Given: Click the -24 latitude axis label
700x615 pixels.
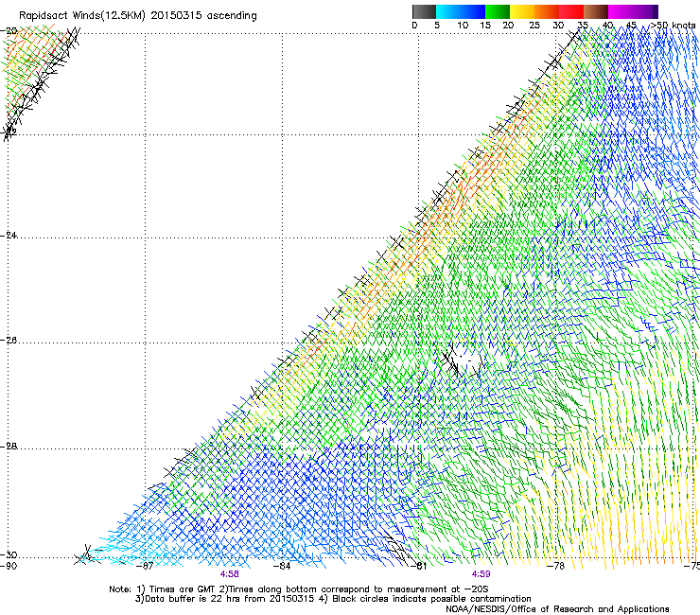Looking at the screenshot, I should coord(9,235).
